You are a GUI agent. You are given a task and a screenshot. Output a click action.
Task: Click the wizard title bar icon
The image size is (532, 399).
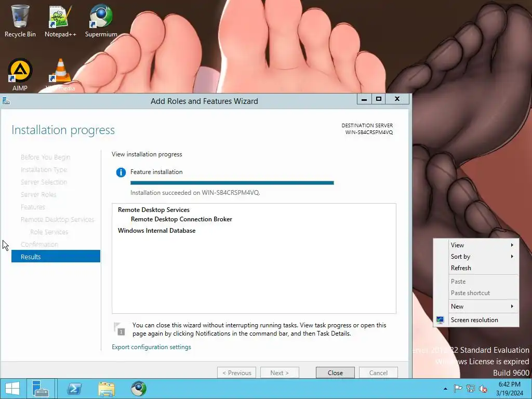click(6, 101)
